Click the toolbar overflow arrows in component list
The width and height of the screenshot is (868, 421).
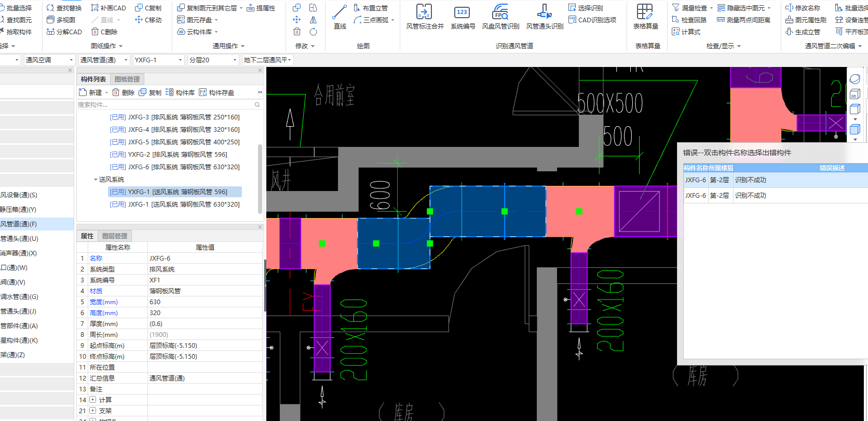click(260, 92)
